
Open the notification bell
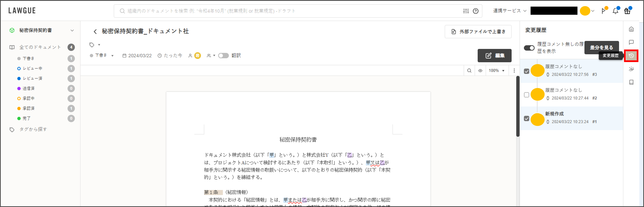tap(616, 11)
